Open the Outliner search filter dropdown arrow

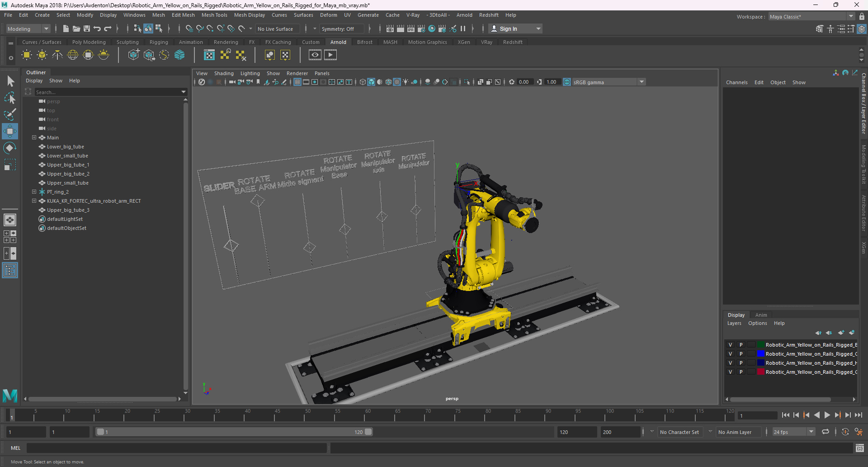coord(184,92)
